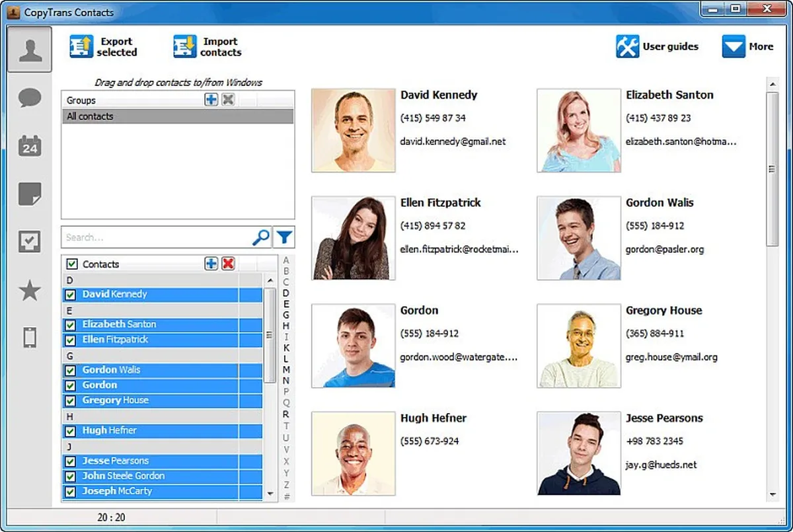Uncheck Elizabeth Santon checkbox
The height and width of the screenshot is (532, 793).
click(x=71, y=325)
